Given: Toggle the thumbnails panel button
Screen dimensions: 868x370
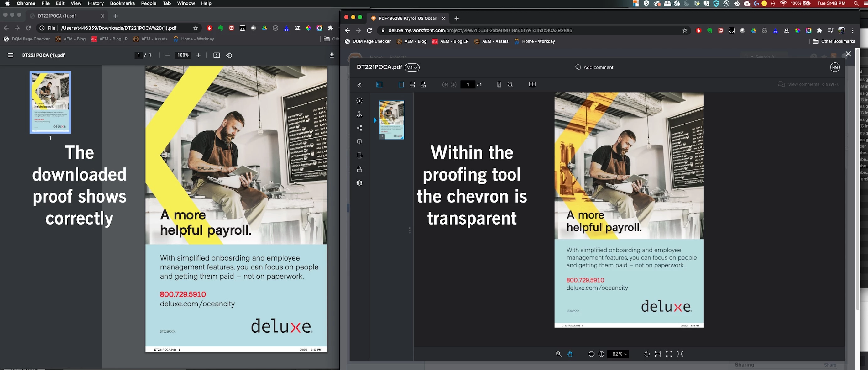Looking at the screenshot, I should (x=379, y=85).
